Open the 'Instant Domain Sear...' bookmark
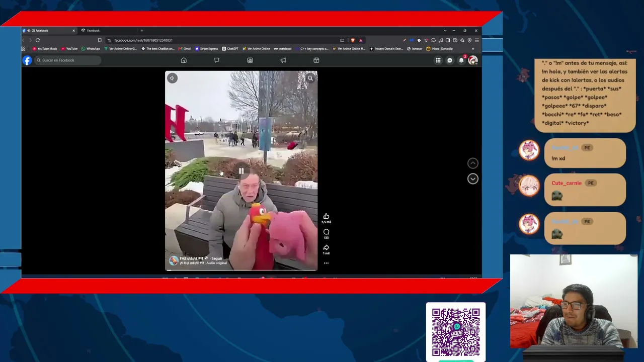 (386, 49)
